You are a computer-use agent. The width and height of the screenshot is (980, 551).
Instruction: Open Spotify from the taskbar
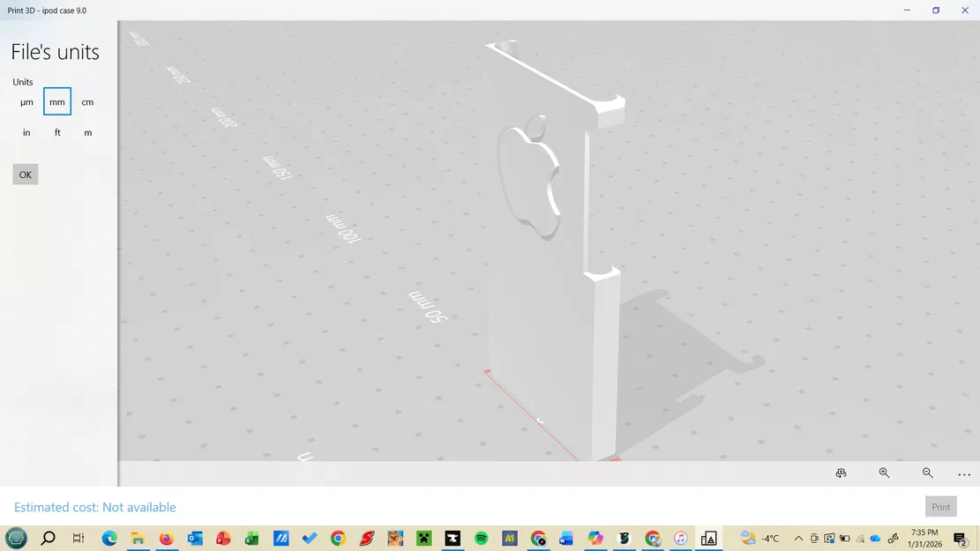coord(482,538)
